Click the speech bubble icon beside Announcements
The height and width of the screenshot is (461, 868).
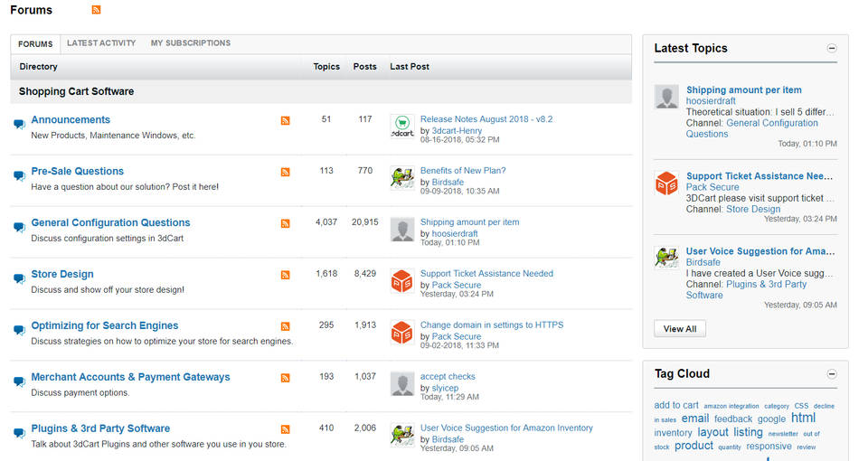click(19, 125)
